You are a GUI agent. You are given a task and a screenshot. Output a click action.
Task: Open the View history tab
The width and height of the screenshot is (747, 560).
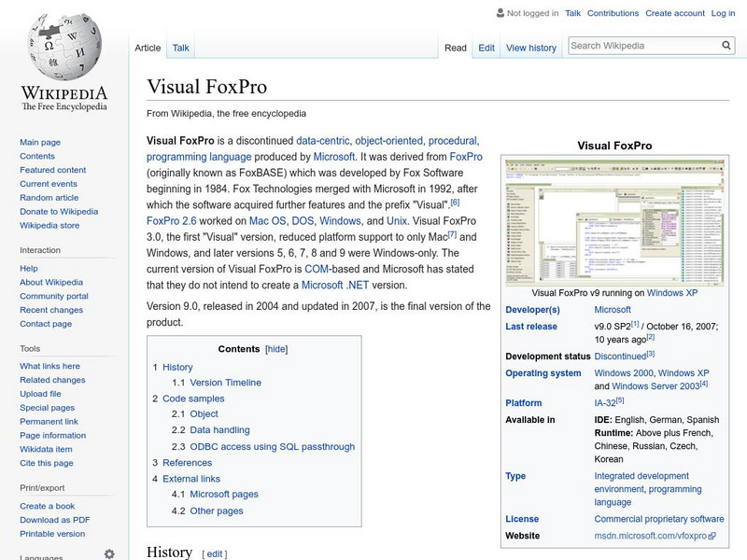coord(530,48)
